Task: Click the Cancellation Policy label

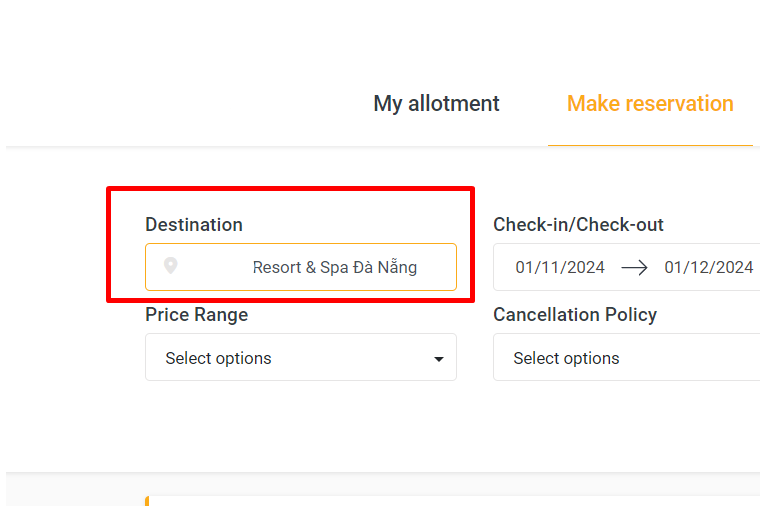Action: 575,315
